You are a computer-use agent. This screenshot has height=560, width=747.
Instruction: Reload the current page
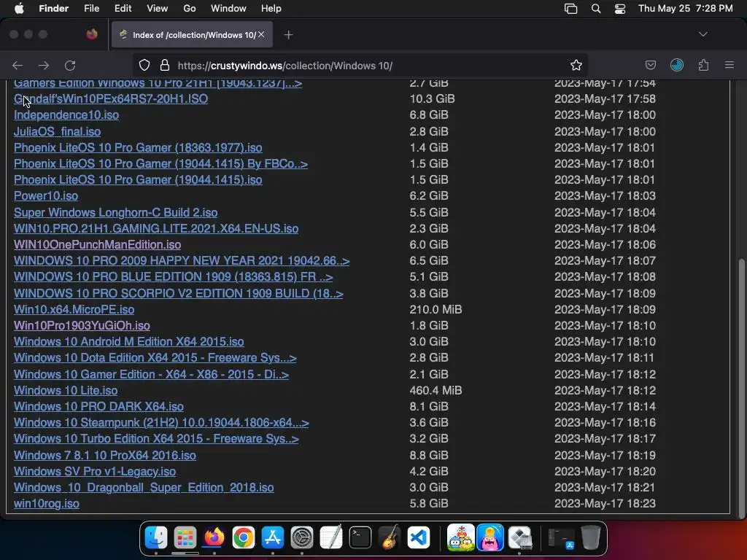point(70,65)
